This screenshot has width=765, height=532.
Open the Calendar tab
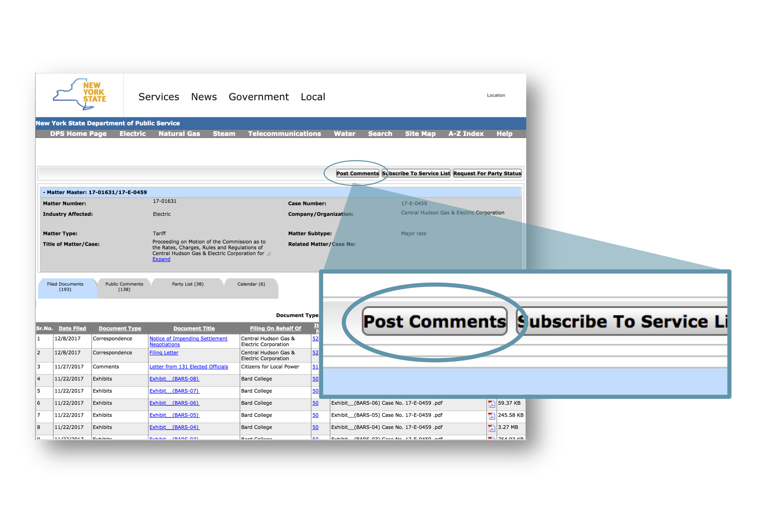(251, 285)
